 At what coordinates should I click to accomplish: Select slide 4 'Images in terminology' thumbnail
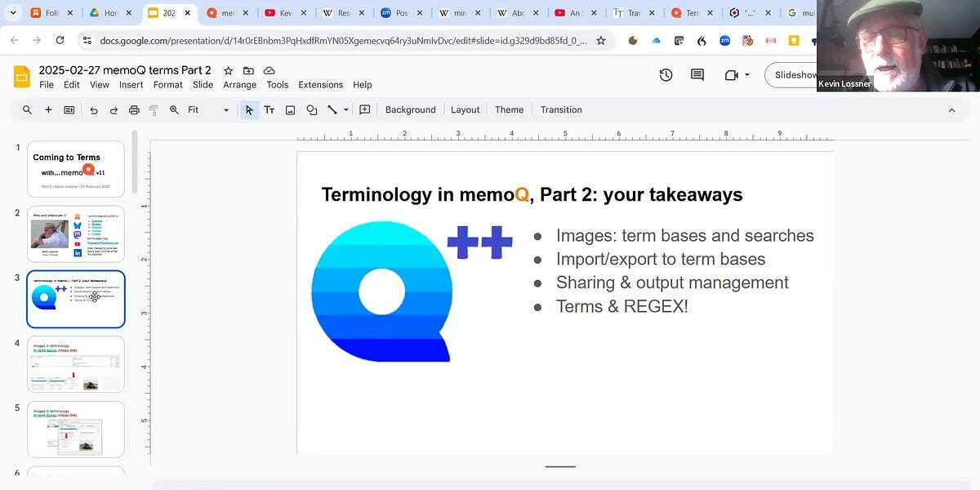pos(76,364)
